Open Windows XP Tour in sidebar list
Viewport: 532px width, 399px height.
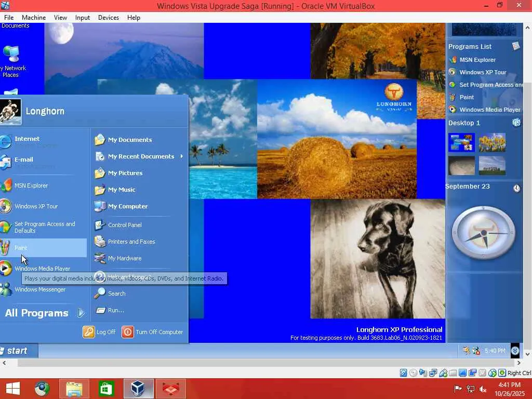click(x=484, y=72)
